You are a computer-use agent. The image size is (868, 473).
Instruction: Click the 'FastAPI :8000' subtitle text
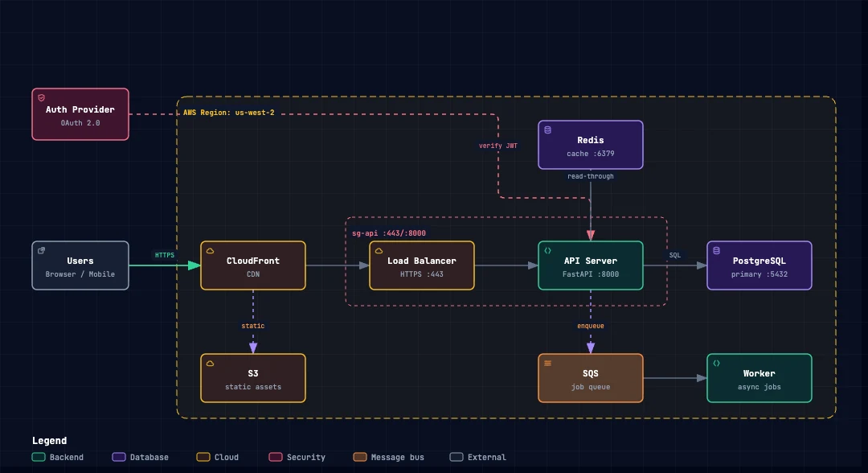point(591,274)
